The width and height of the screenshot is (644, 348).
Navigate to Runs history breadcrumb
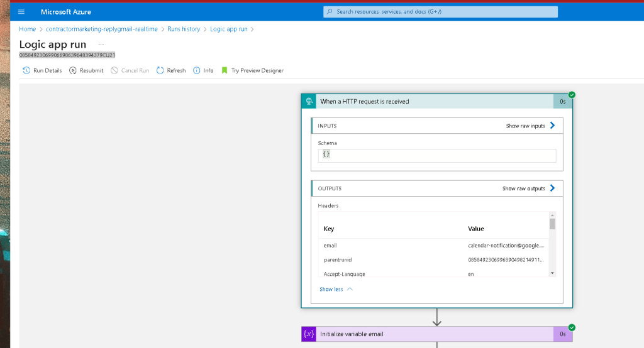[184, 29]
